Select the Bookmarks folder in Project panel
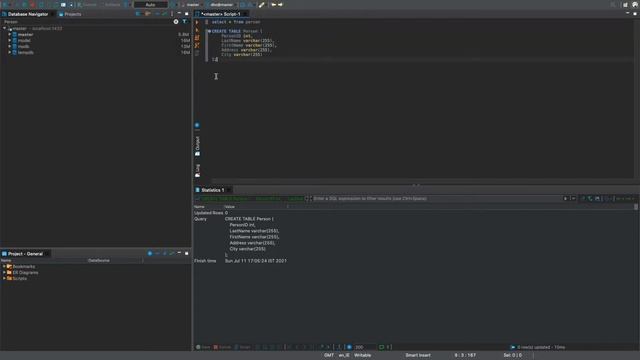 (x=24, y=266)
